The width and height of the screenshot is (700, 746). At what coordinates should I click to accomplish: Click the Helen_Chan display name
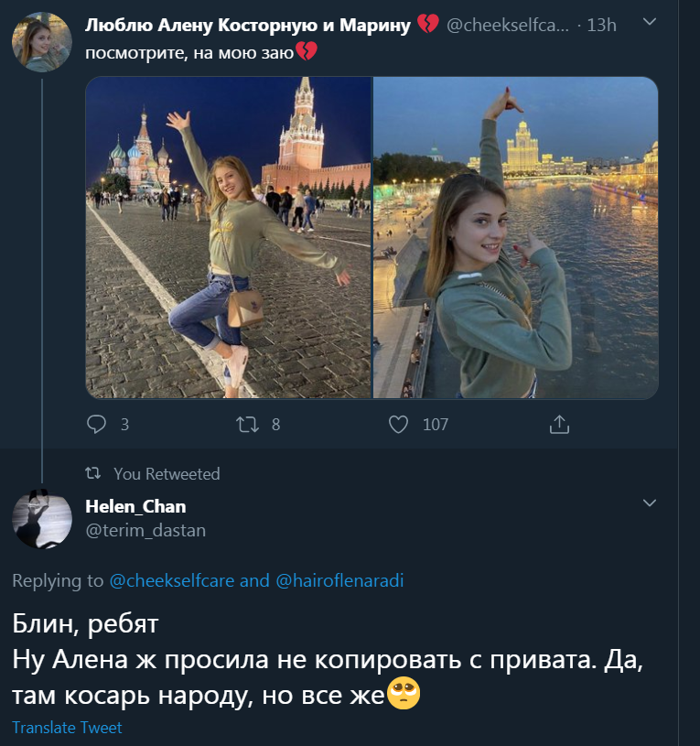tap(135, 506)
